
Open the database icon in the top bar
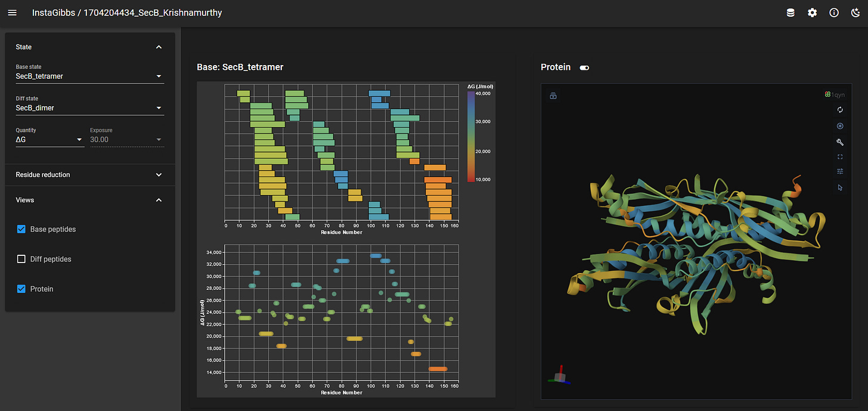click(x=790, y=13)
